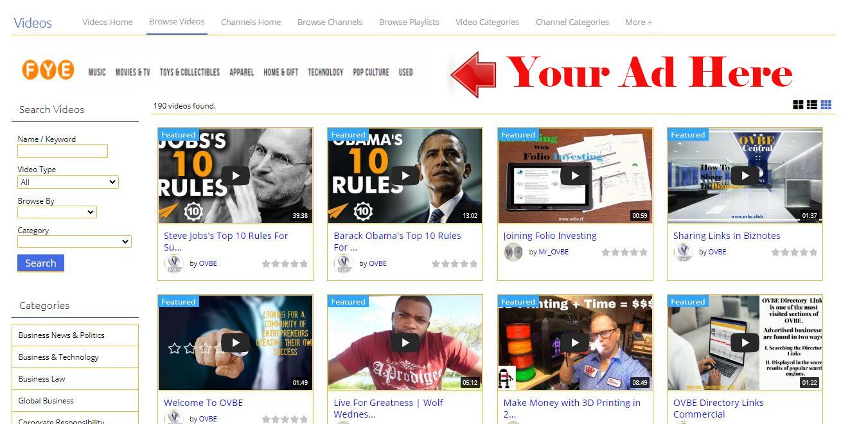The image size is (868, 424).
Task: Select the Business & Technology category
Action: coord(75,357)
